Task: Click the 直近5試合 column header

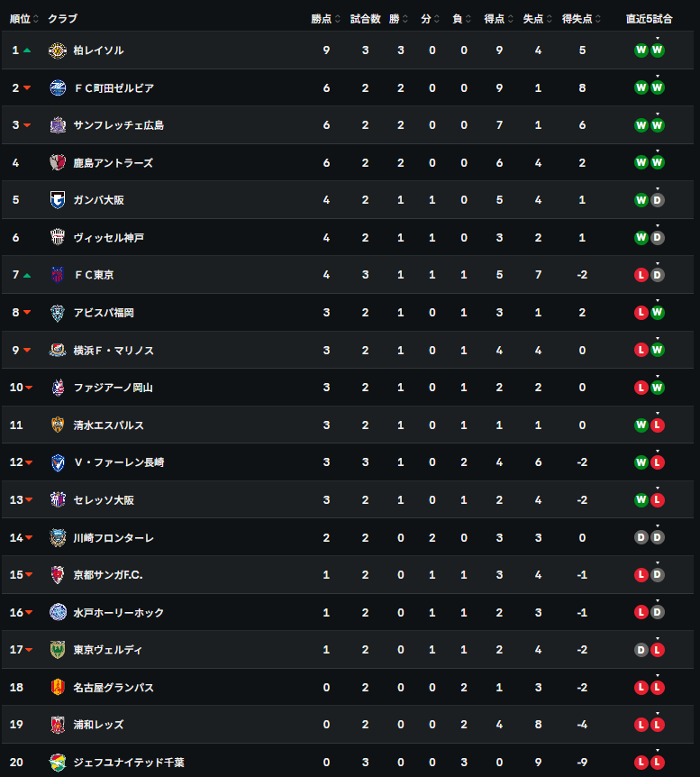Action: (x=649, y=19)
